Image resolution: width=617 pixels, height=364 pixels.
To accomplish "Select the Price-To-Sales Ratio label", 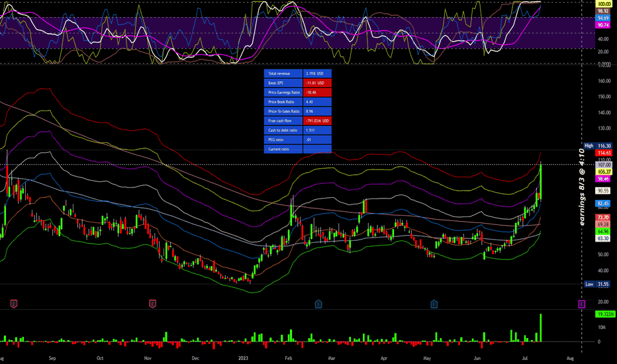I will [283, 111].
